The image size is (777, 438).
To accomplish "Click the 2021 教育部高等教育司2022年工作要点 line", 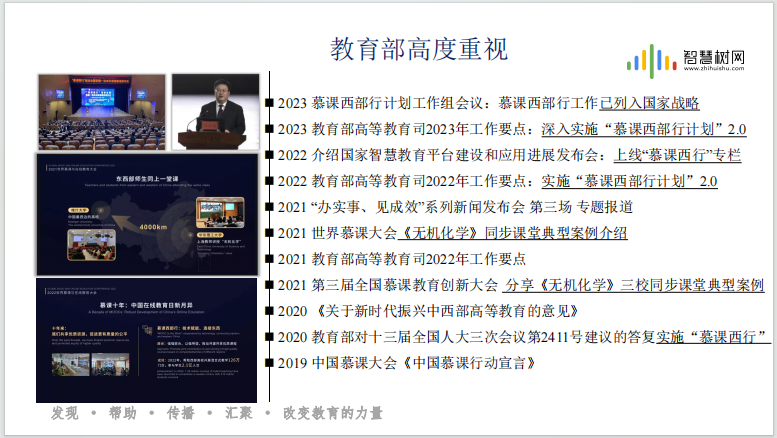I will click(x=414, y=259).
